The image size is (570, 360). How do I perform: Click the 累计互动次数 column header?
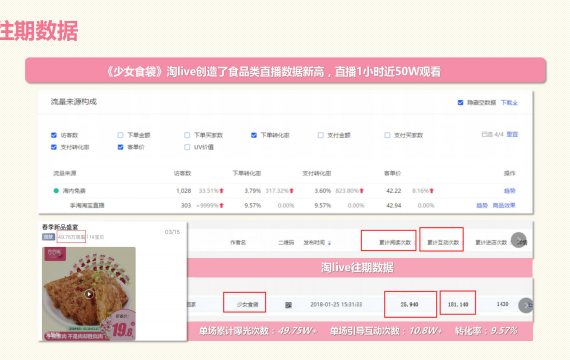click(443, 243)
